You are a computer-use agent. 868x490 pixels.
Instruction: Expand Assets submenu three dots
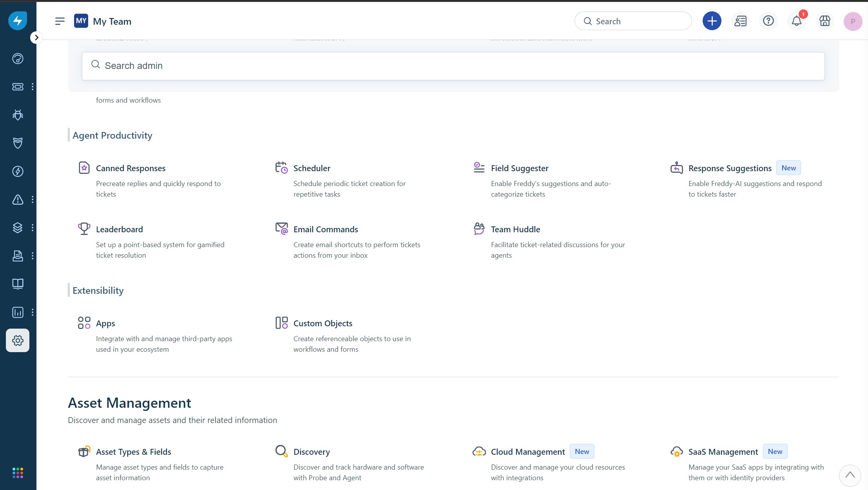click(33, 228)
